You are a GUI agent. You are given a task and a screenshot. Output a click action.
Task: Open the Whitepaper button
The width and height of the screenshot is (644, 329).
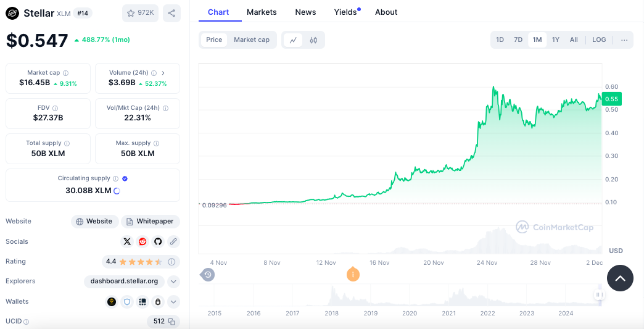pos(151,222)
